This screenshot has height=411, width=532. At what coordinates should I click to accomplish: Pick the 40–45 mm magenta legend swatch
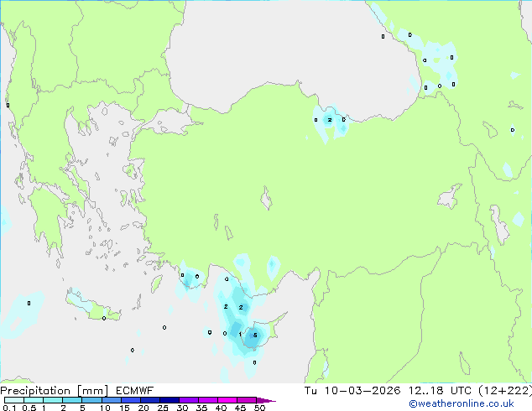coord(227,400)
